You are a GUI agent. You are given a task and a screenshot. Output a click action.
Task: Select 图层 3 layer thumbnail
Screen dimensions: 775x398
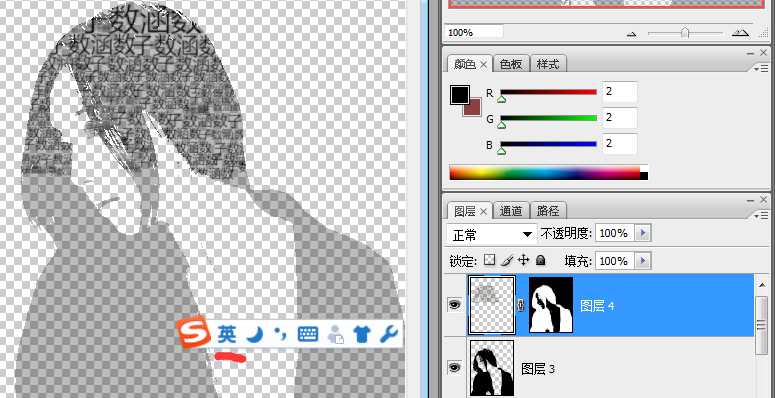(x=492, y=368)
